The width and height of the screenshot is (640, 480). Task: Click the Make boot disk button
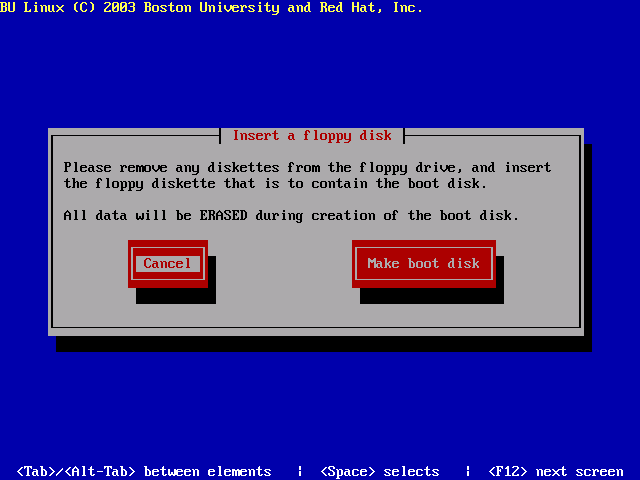423,264
